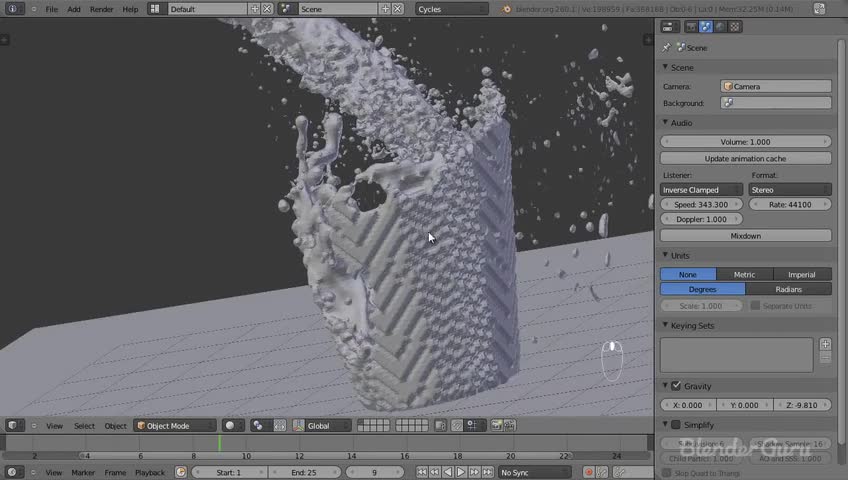Collapse the Audio panel
Viewport: 848px width, 480px height.
(665, 123)
